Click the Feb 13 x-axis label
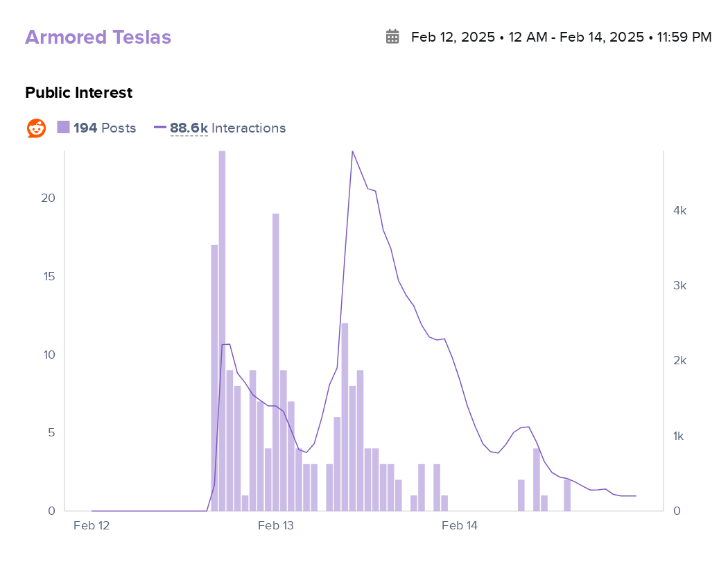The height and width of the screenshot is (578, 728). point(276,526)
